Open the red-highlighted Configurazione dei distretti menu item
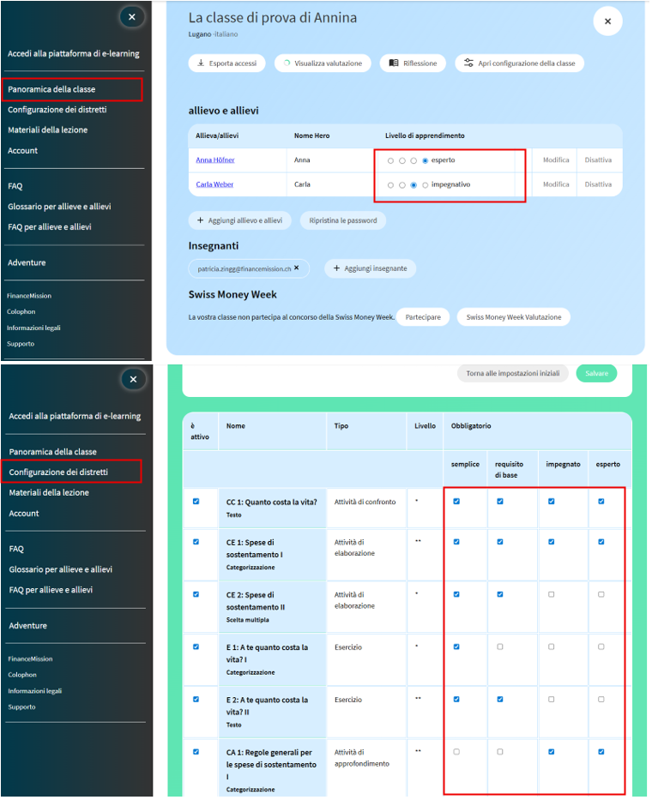This screenshot has height=812, width=658. 58,472
